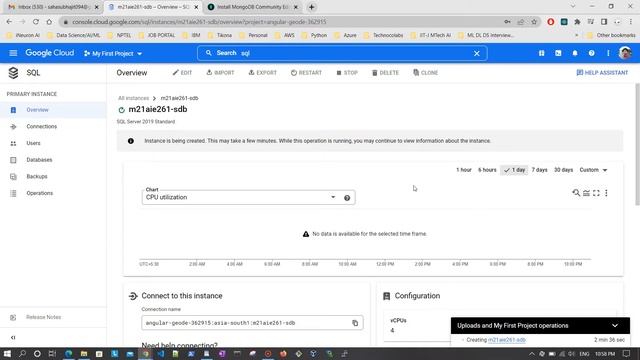Open Backups in the SQL sidebar
Image resolution: width=640 pixels, height=360 pixels.
pyautogui.click(x=53, y=176)
